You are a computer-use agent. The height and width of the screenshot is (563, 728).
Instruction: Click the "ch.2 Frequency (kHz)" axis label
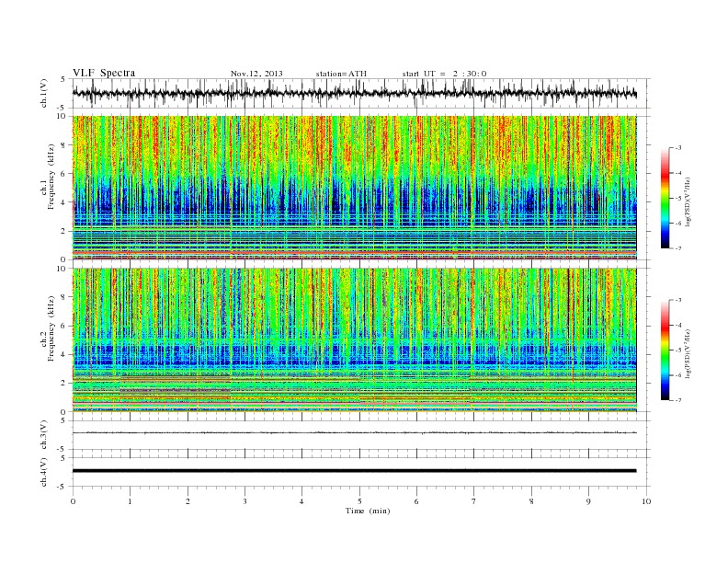(48, 329)
